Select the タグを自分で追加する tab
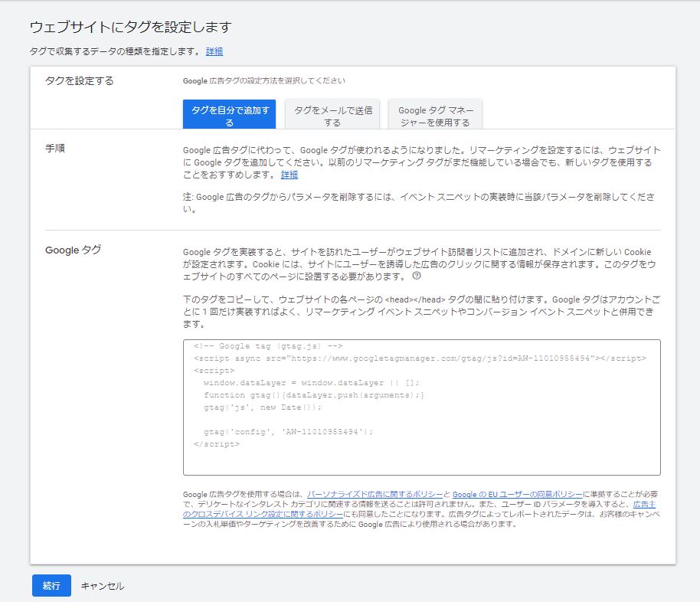 pos(229,114)
